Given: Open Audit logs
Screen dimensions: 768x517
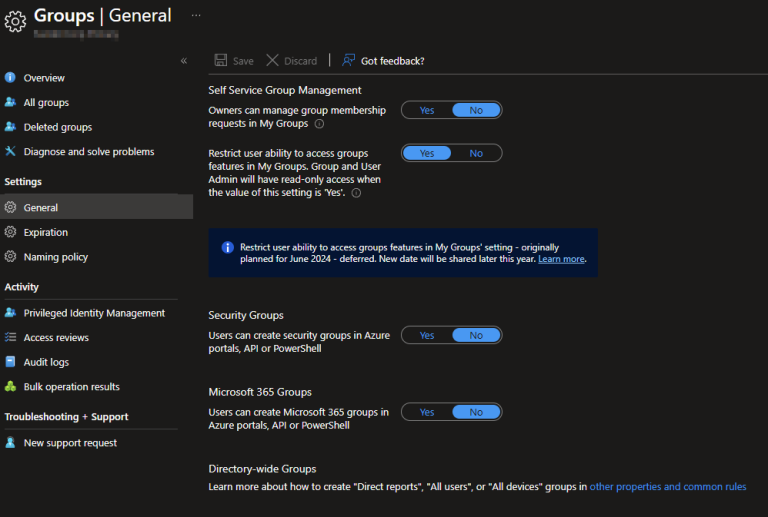Looking at the screenshot, I should pos(46,362).
